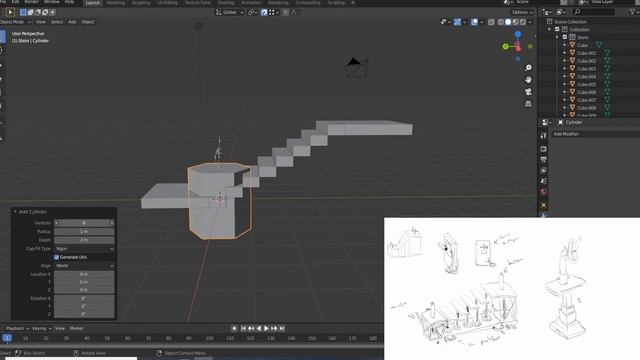Open the viewport View menu
The height and width of the screenshot is (360, 640).
click(x=41, y=22)
